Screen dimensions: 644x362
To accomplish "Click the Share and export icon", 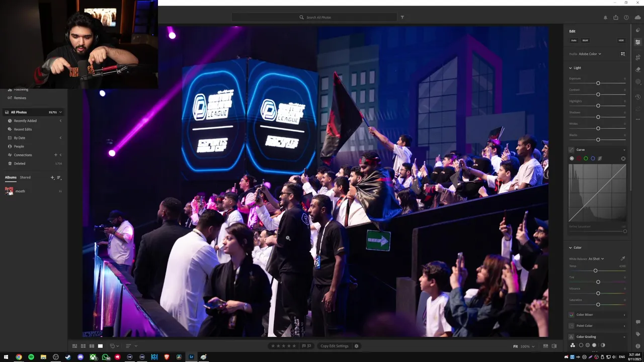I will click(616, 18).
